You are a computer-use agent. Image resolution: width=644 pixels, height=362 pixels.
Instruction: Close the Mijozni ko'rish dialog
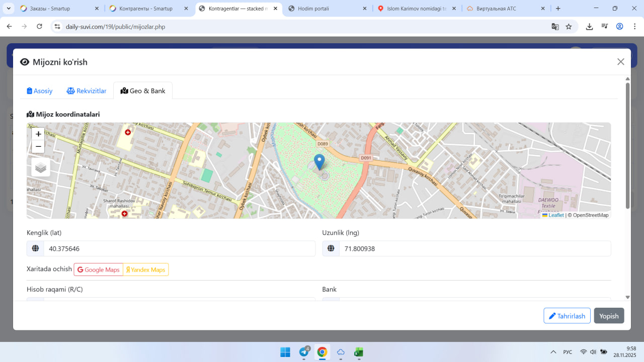point(620,62)
